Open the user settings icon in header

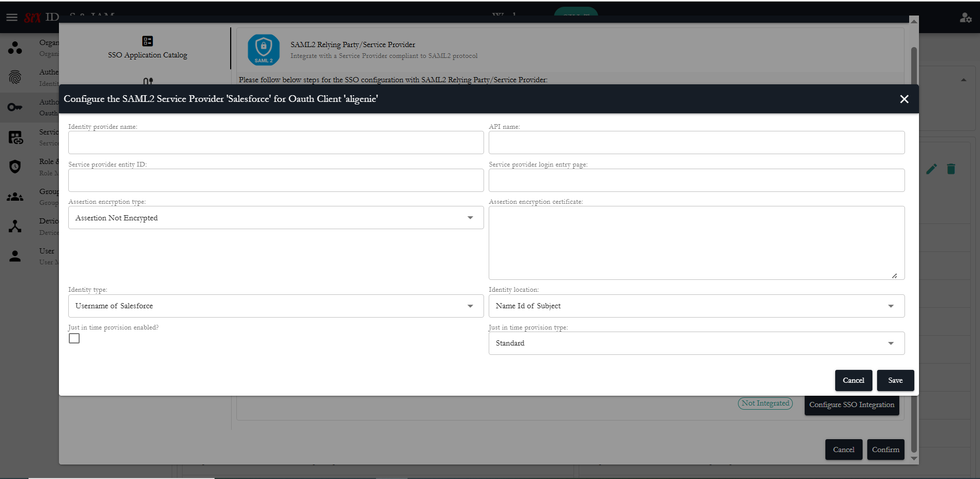click(x=966, y=18)
